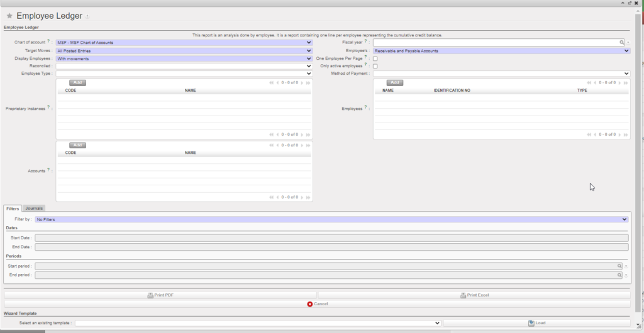Toggle Only active employees checkbox
This screenshot has width=644, height=333.
(375, 66)
